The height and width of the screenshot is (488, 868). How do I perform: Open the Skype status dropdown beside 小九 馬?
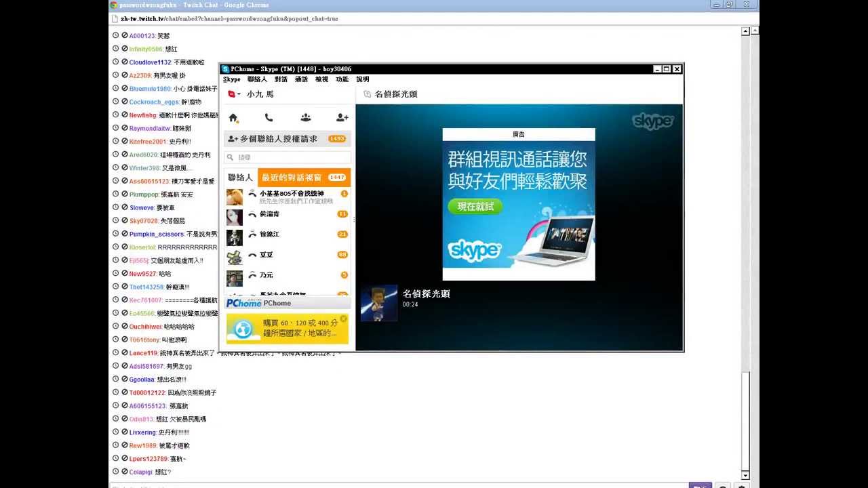pos(235,94)
